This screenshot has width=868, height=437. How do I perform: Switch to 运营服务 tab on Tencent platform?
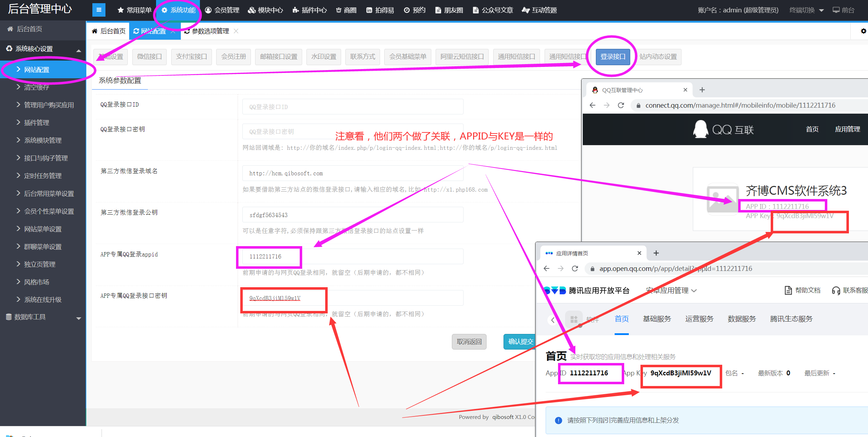tap(700, 319)
